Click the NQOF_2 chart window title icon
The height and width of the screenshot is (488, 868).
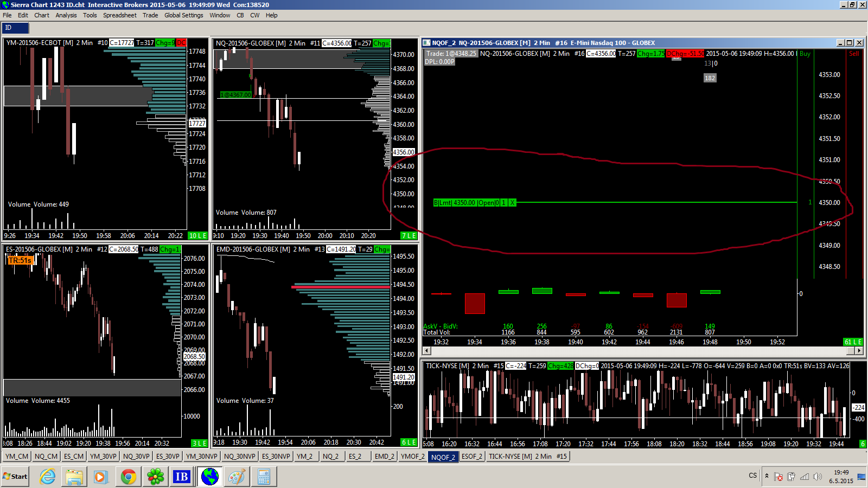426,43
